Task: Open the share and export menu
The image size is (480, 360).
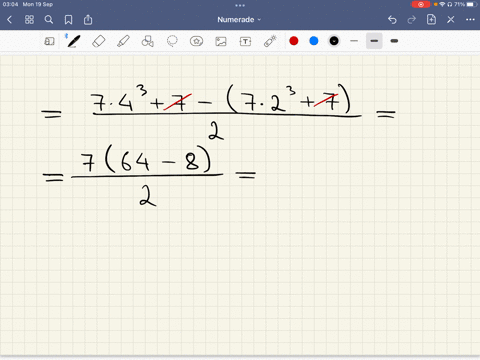Action: [x=88, y=20]
